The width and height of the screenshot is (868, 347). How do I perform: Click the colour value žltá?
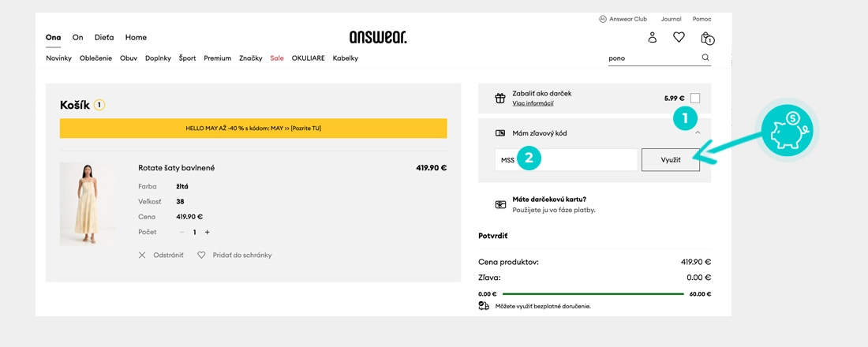tap(182, 186)
